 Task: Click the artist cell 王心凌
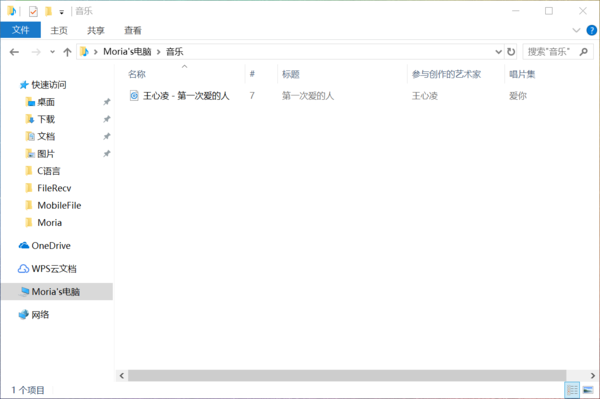(x=425, y=96)
